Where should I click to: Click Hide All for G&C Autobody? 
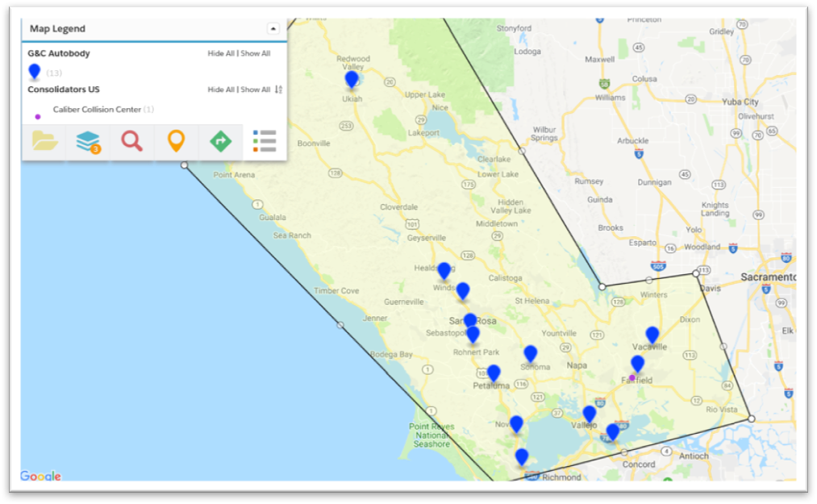(221, 53)
